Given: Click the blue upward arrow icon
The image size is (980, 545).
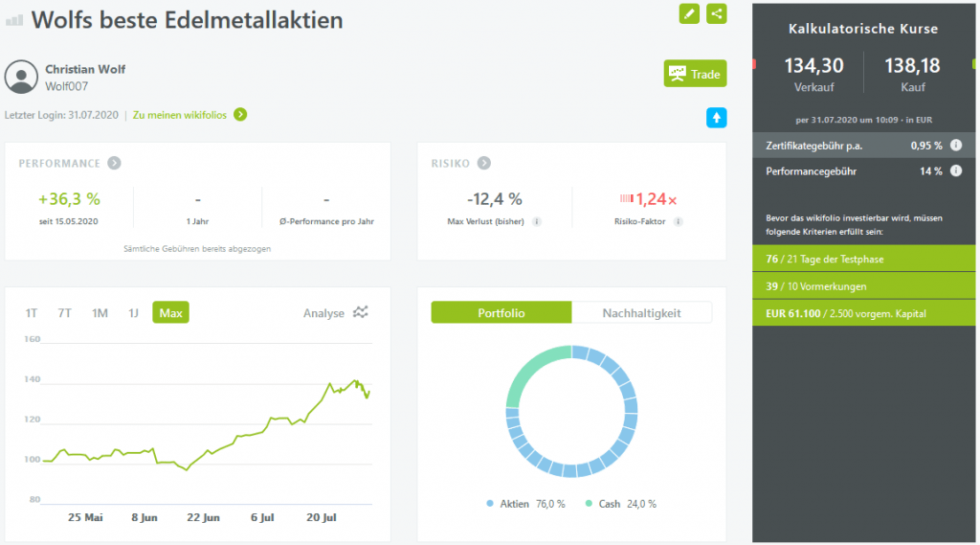Looking at the screenshot, I should 717,118.
